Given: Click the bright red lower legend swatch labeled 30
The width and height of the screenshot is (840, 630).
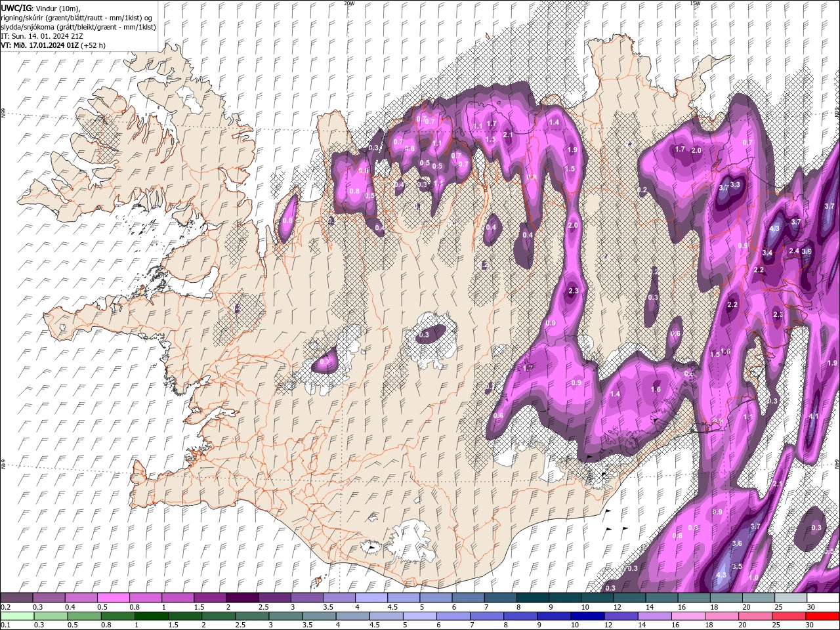Looking at the screenshot, I should click(822, 616).
